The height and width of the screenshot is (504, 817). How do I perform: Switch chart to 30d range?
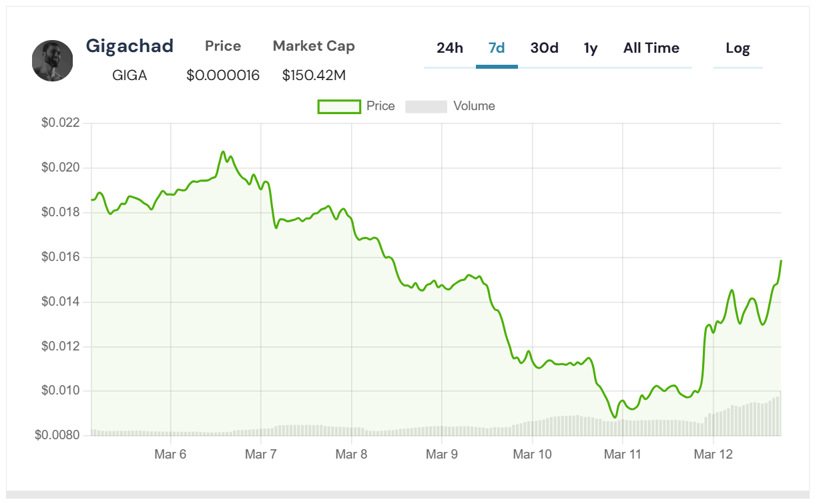pyautogui.click(x=545, y=48)
